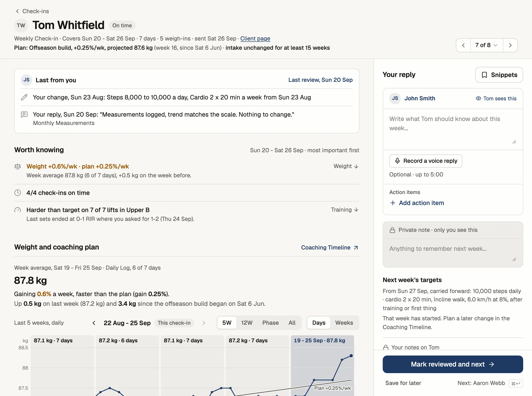Image resolution: width=532 pixels, height=396 pixels.
Task: Click Harder than target on 7 of 7 lifts
Action: [88, 210]
